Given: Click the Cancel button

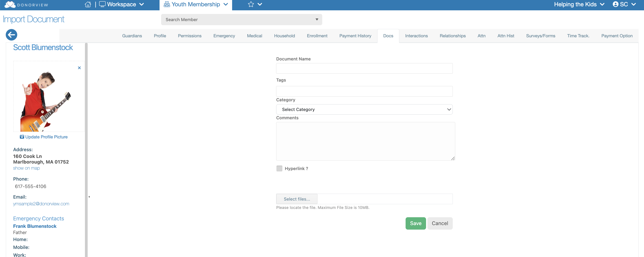Looking at the screenshot, I should pyautogui.click(x=440, y=223).
